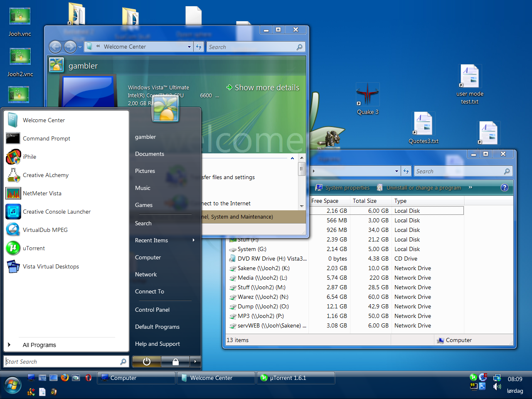Click the green uTorrent tray icon
This screenshot has height=399, width=532.
473,377
